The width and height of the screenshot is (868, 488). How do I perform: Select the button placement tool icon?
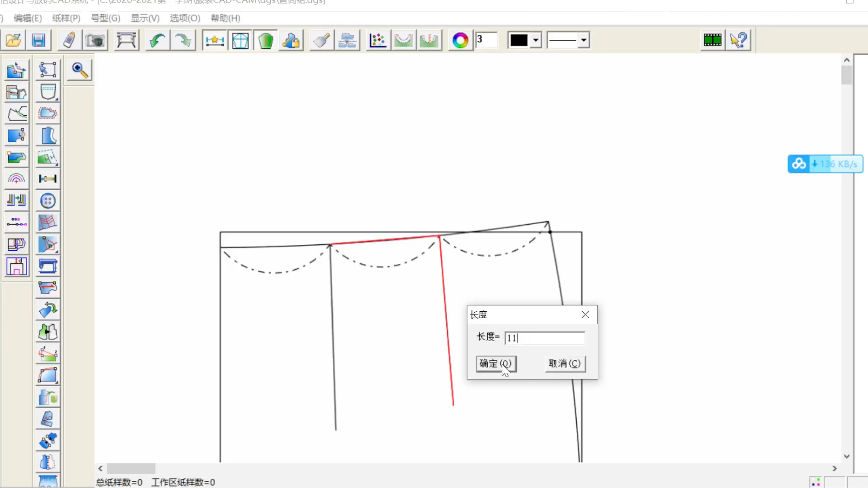point(47,201)
